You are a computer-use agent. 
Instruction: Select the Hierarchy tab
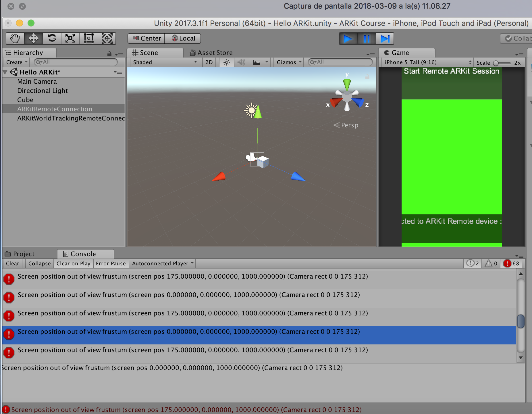click(x=29, y=53)
